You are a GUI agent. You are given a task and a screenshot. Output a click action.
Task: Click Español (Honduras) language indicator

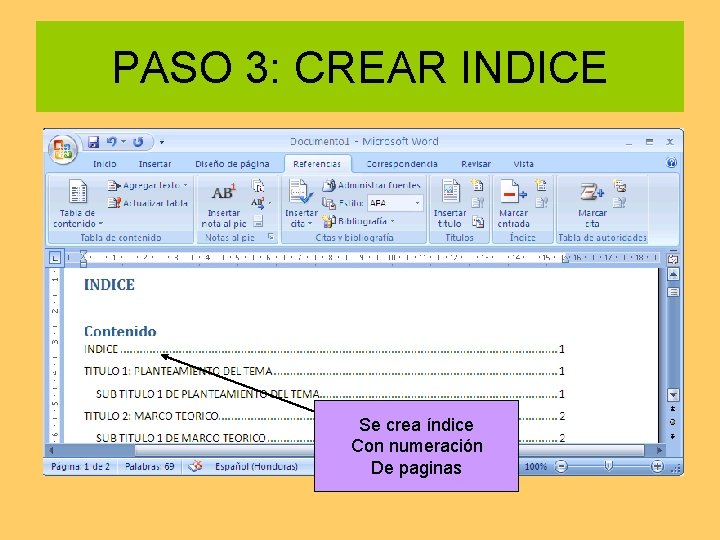pyautogui.click(x=256, y=467)
